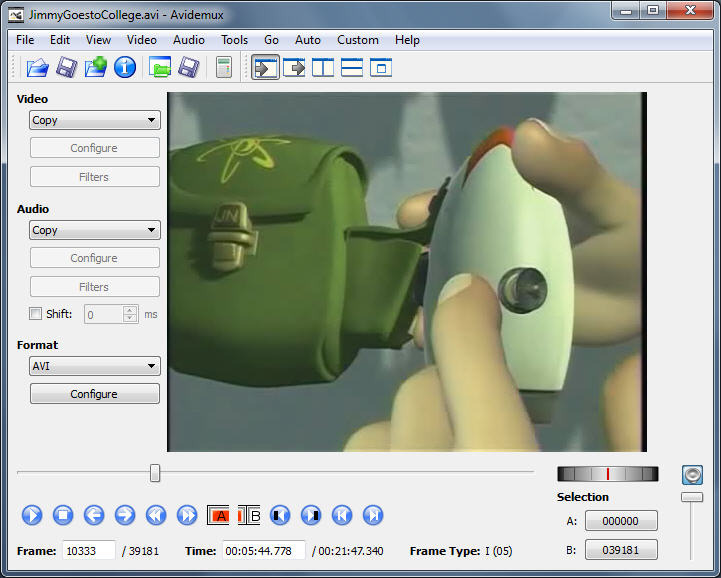Click the Time field 00:05:44.778

click(x=264, y=550)
